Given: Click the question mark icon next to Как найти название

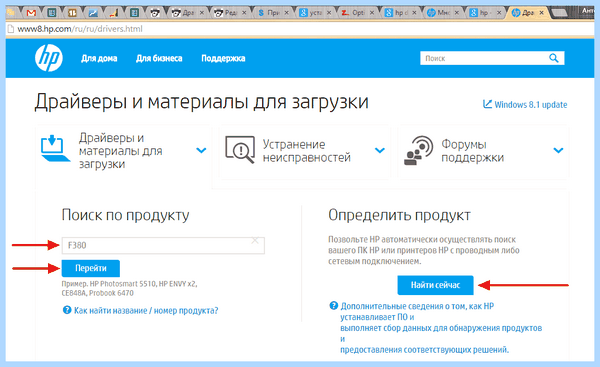Looking at the screenshot, I should 67,310.
